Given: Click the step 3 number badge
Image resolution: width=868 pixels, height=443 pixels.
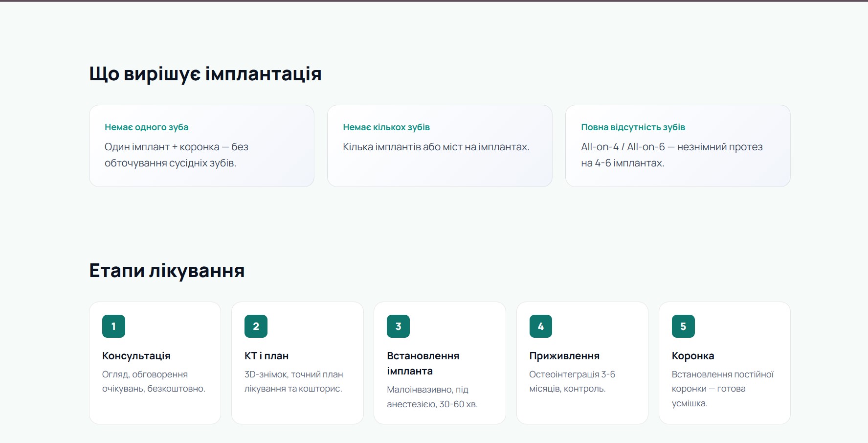Looking at the screenshot, I should tap(398, 326).
